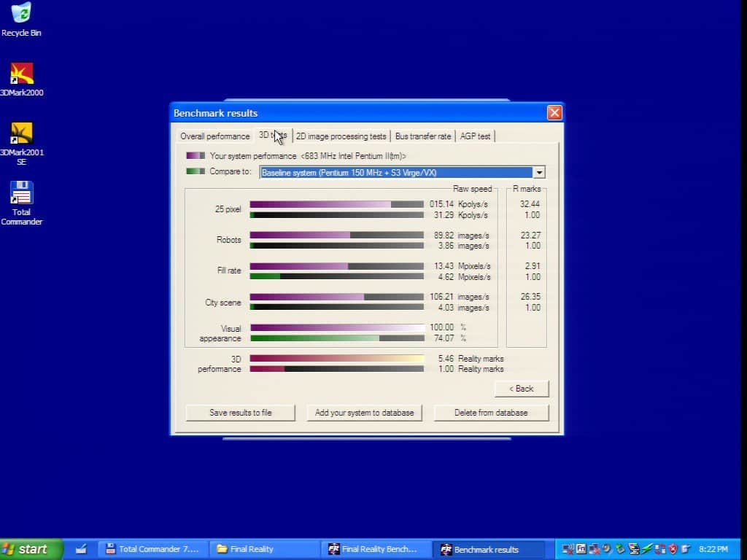Click the "4.62 Mpixels/s" baseline value
This screenshot has width=747, height=560.
(x=465, y=277)
